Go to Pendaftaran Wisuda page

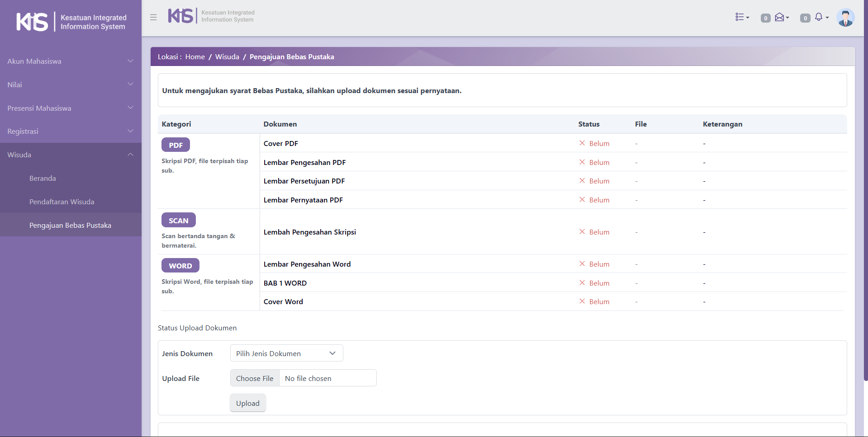coord(62,202)
